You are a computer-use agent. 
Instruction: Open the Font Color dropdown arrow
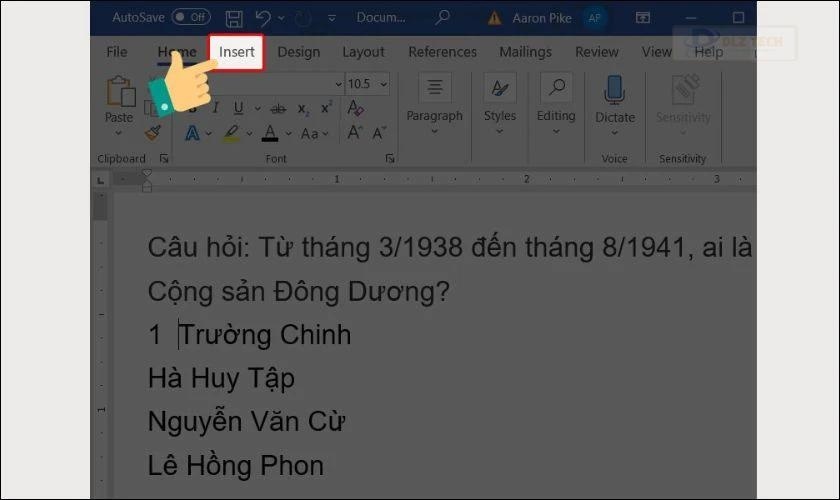click(288, 133)
